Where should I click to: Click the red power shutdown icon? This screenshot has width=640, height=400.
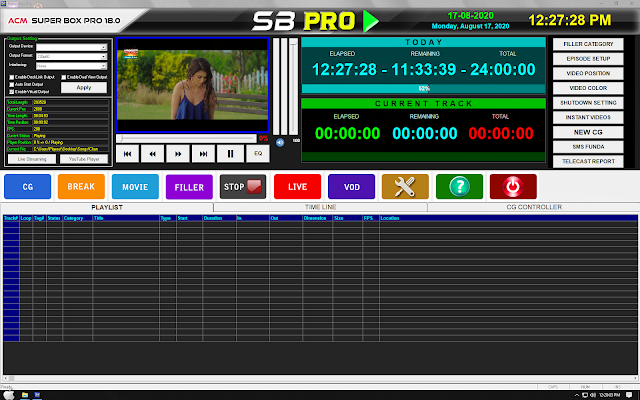(x=513, y=187)
